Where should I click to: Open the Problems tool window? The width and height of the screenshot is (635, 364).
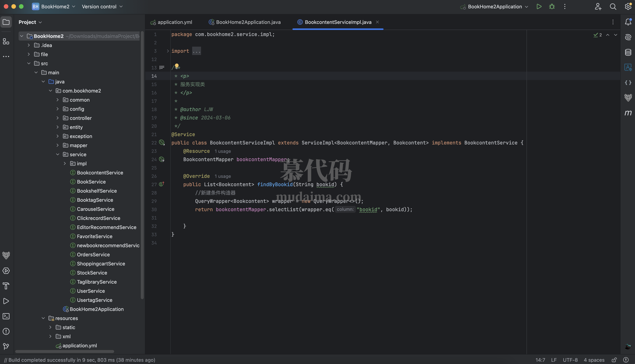(x=6, y=331)
